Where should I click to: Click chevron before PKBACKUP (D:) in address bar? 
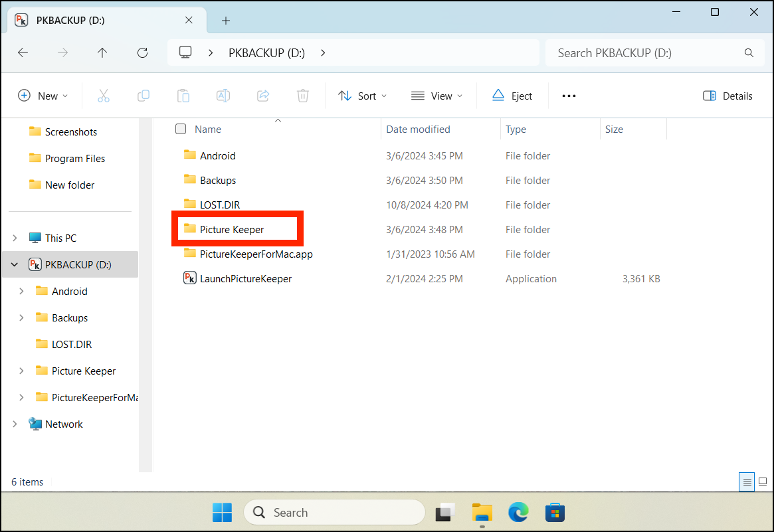pos(211,53)
